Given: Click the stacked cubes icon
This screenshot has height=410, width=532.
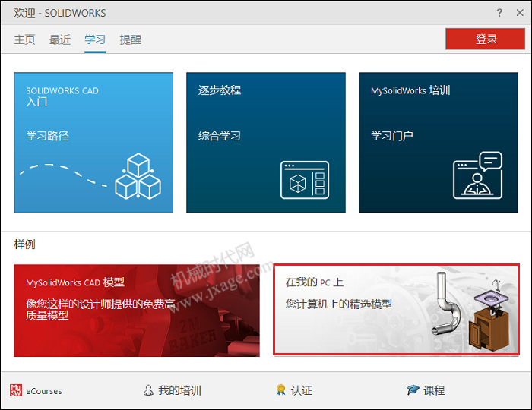Looking at the screenshot, I should (x=138, y=176).
